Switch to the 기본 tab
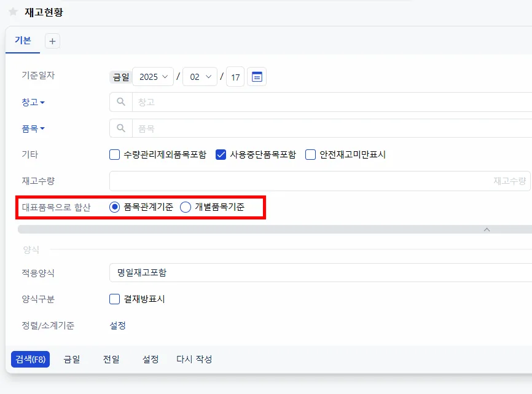Viewport: 532px width, 394px height. (23, 41)
